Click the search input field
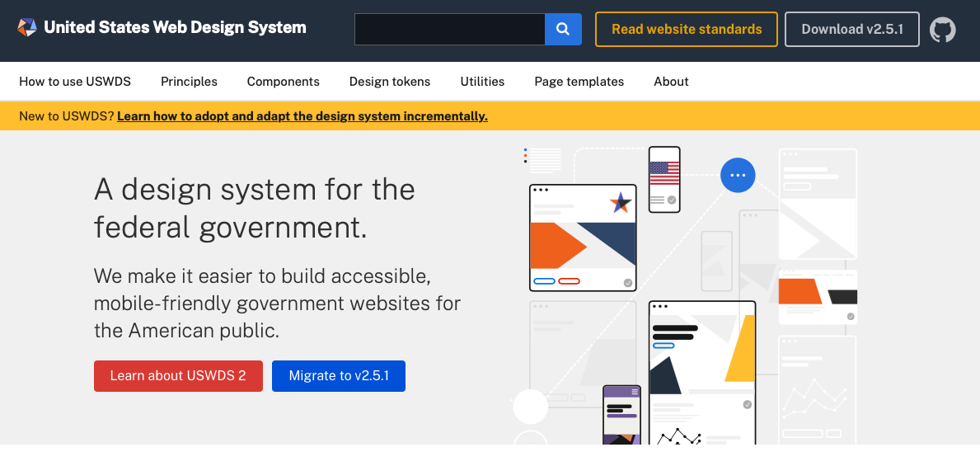The height and width of the screenshot is (452, 980). [x=450, y=30]
